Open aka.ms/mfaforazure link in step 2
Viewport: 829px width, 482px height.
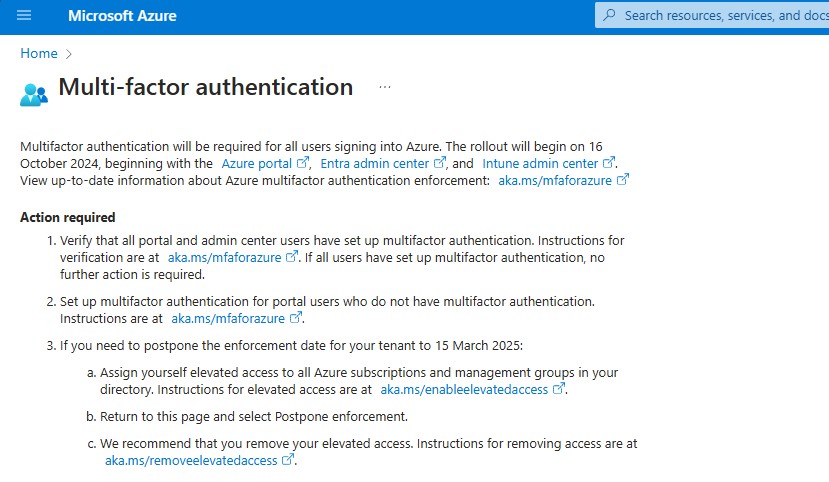[228, 319]
